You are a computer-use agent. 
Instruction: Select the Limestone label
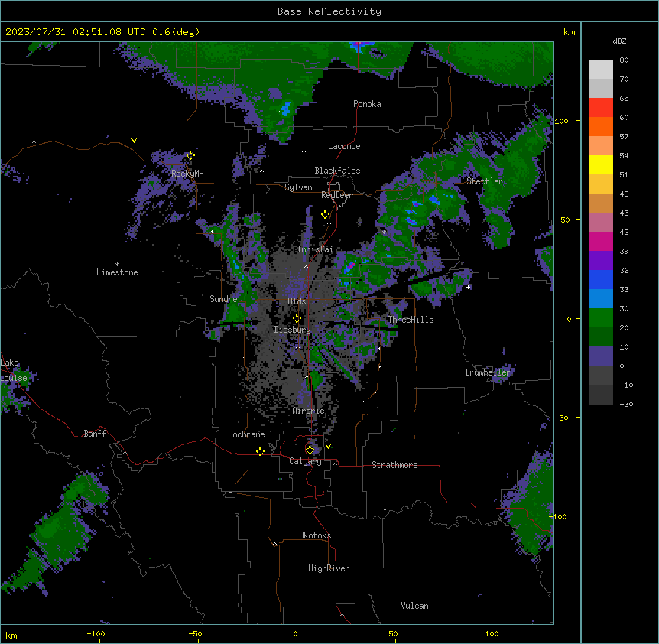tap(117, 272)
